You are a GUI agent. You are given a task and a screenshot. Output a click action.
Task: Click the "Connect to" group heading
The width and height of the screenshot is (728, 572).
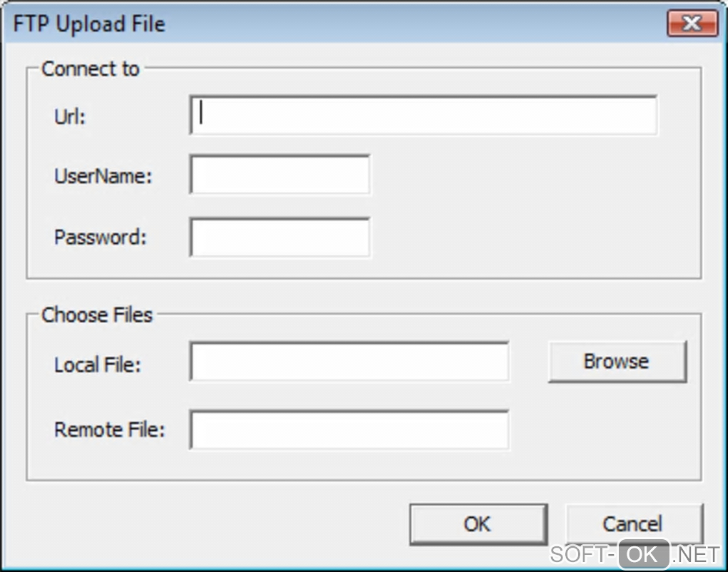pyautogui.click(x=91, y=69)
